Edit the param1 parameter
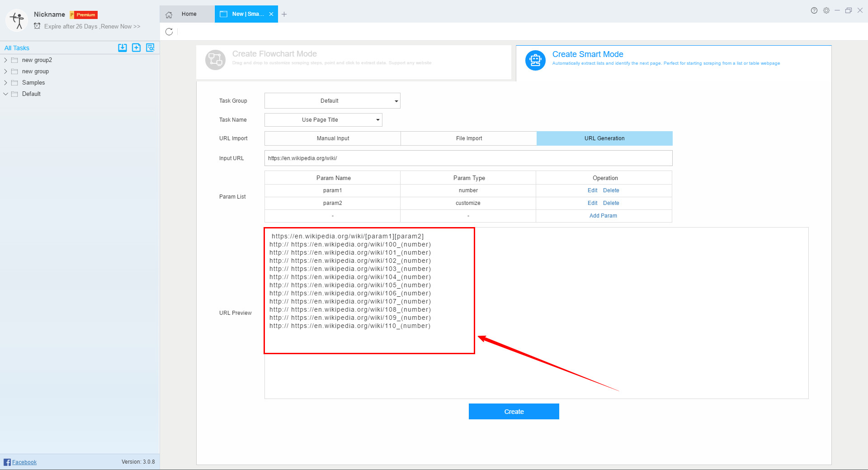The height and width of the screenshot is (470, 868). pos(592,190)
